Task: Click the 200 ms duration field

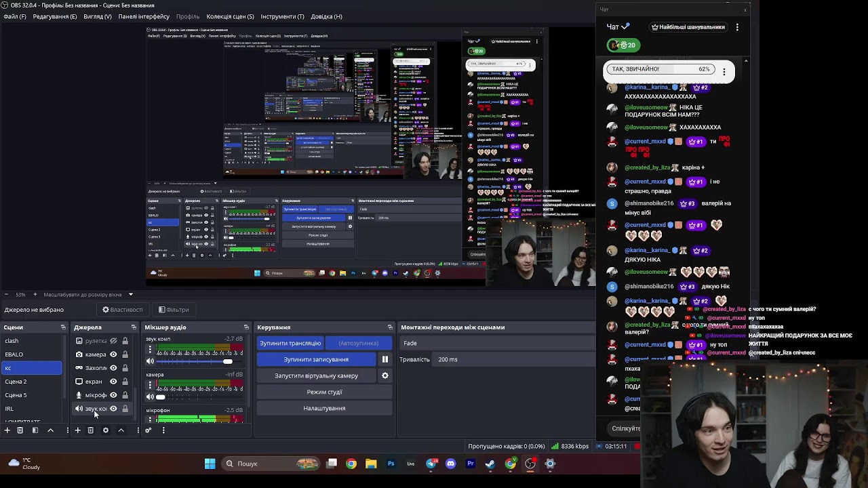Action: tap(513, 359)
